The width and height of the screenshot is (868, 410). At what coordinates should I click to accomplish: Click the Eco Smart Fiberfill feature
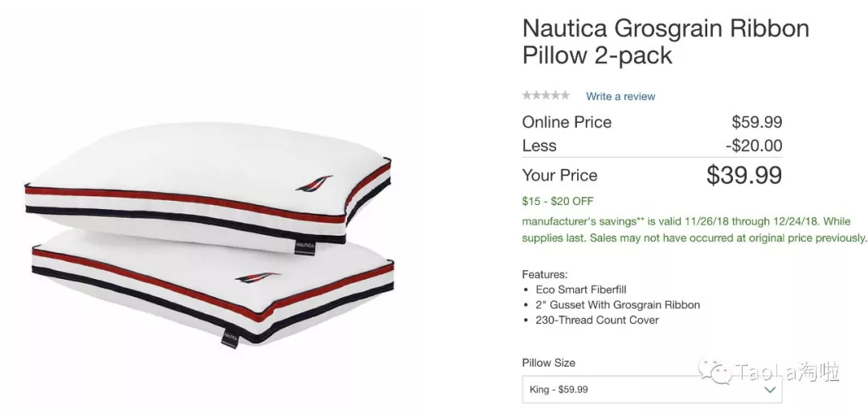pos(581,289)
